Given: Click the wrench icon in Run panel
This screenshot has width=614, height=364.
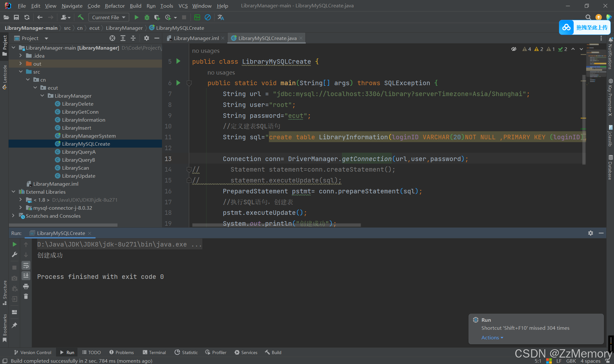Looking at the screenshot, I should [x=14, y=255].
